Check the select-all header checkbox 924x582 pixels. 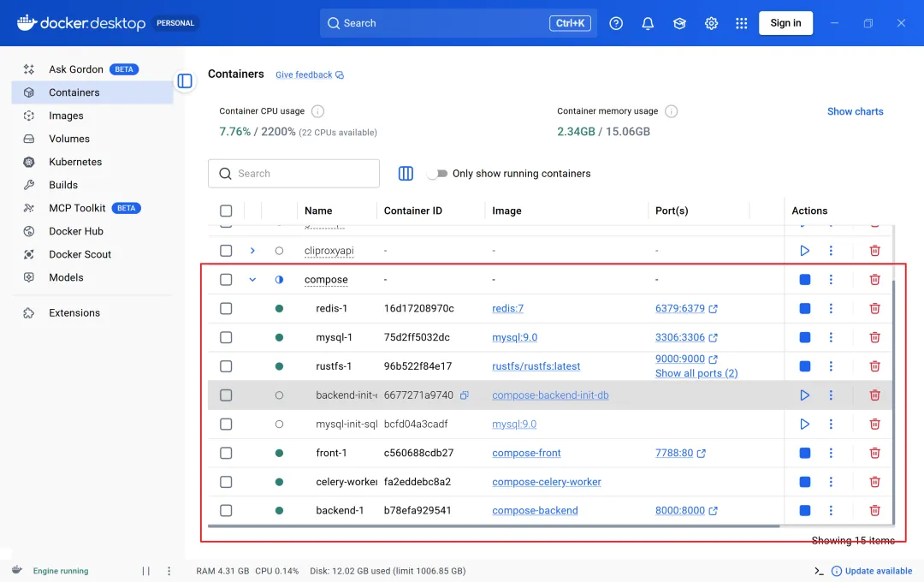point(226,211)
